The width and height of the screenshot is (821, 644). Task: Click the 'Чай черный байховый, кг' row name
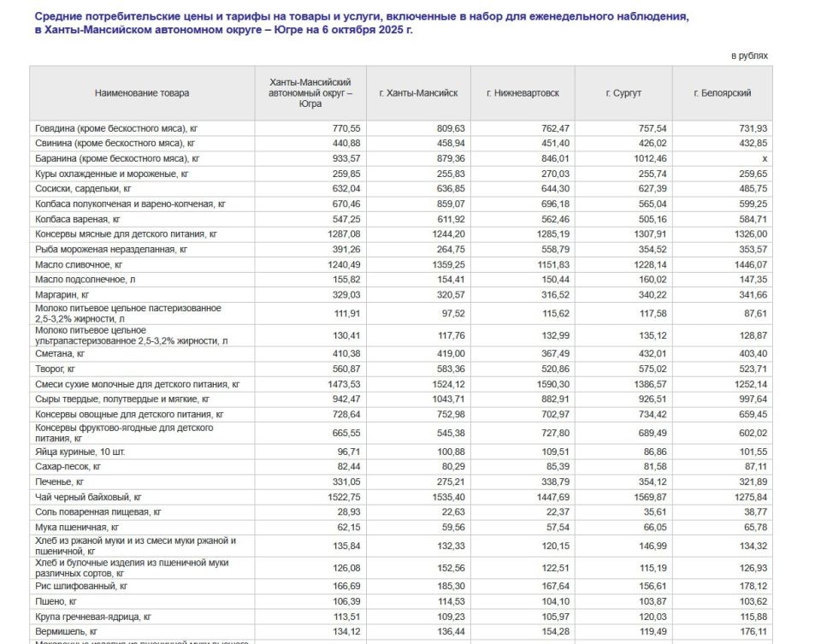(88, 496)
